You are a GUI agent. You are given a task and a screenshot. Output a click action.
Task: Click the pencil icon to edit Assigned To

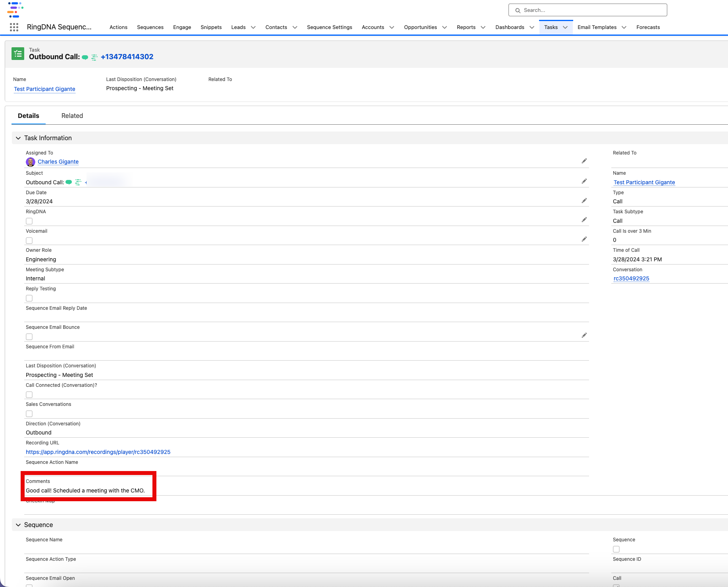tap(584, 161)
